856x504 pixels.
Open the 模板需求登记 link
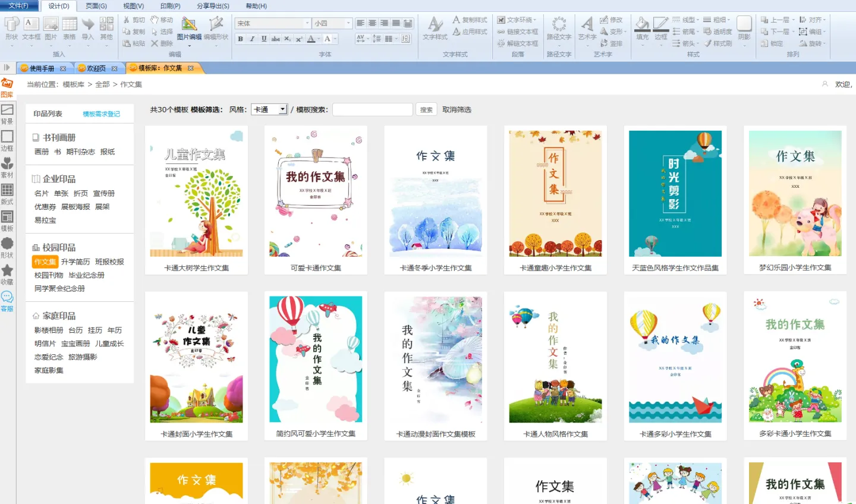[101, 114]
